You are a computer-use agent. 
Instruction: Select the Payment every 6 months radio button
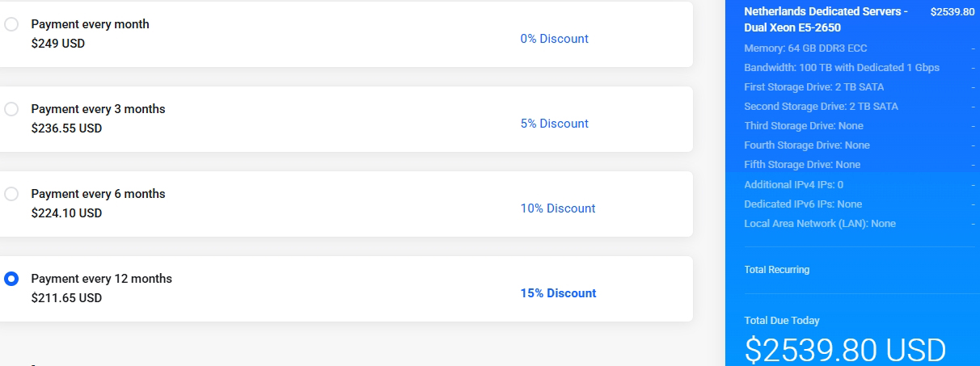coord(11,194)
